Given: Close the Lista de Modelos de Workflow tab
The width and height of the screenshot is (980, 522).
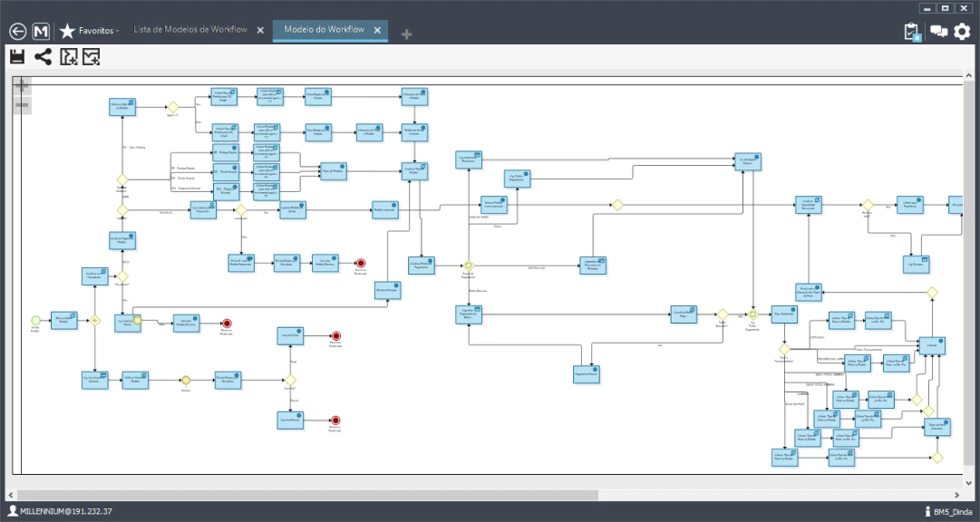Looking at the screenshot, I should click(260, 31).
